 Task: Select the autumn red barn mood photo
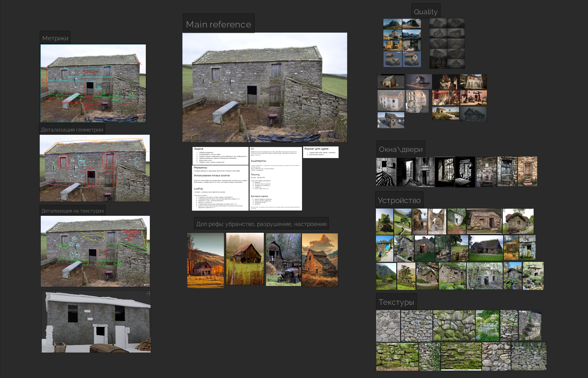(x=205, y=260)
